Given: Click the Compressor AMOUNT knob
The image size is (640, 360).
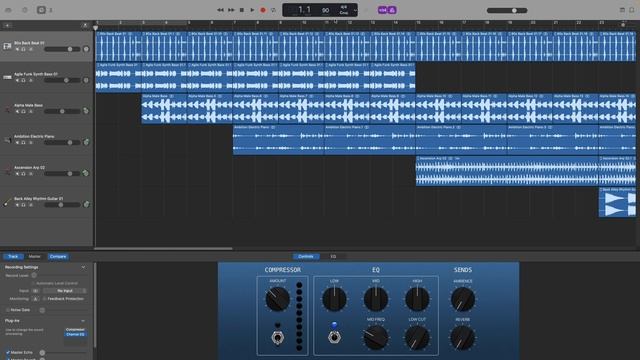Looking at the screenshot, I should [278, 299].
